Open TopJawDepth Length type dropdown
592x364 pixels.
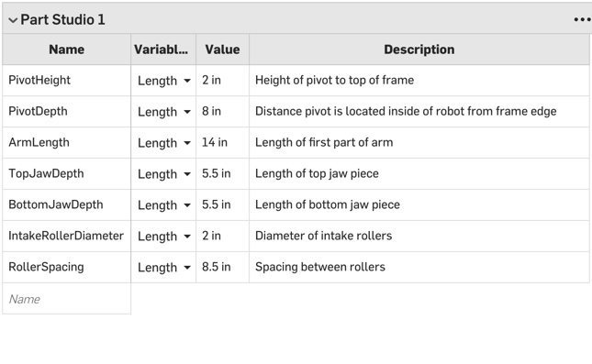point(163,174)
